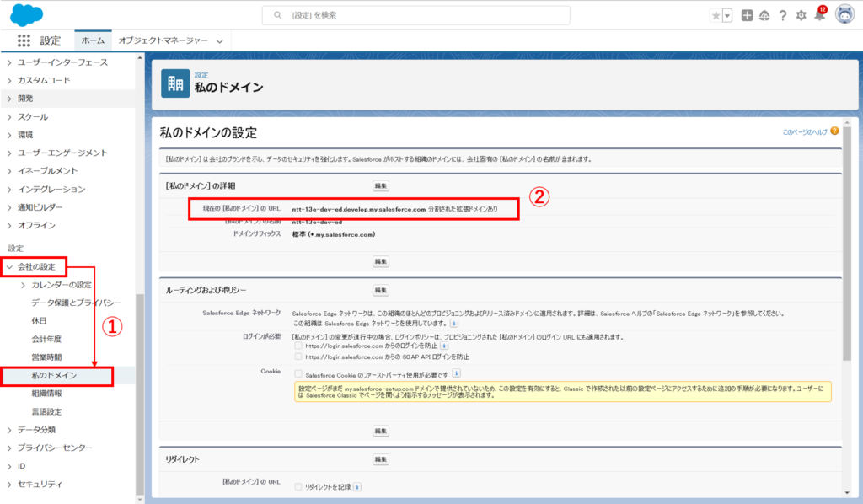863x504 pixels.
Task: Click the 設定 breadcrumb link
Action: click(201, 75)
